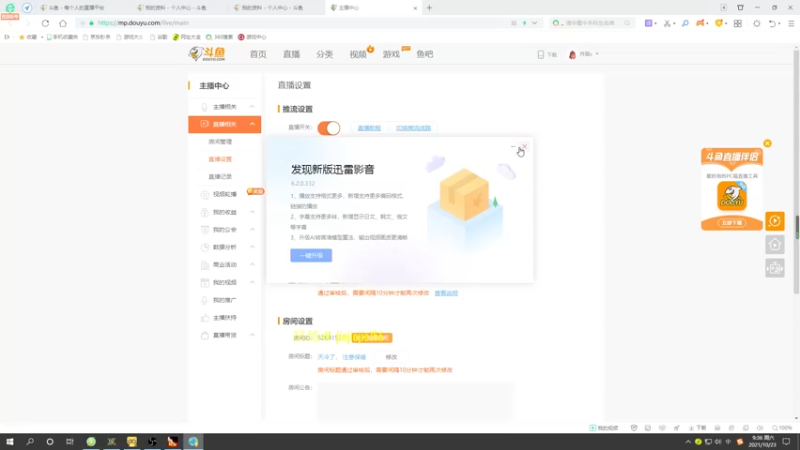
Task: Close the 迅雷影音 update popup
Action: tap(524, 146)
